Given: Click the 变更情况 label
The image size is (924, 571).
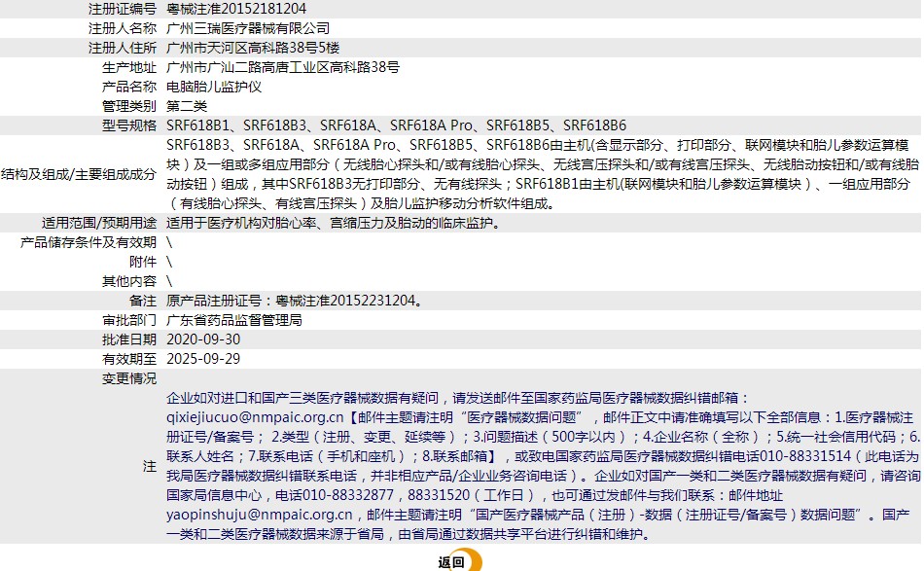Looking at the screenshot, I should click(x=129, y=378).
